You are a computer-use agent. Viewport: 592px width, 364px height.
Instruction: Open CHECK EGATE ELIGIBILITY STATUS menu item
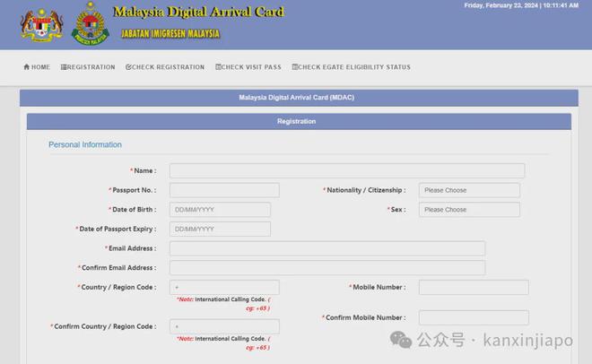tap(351, 67)
